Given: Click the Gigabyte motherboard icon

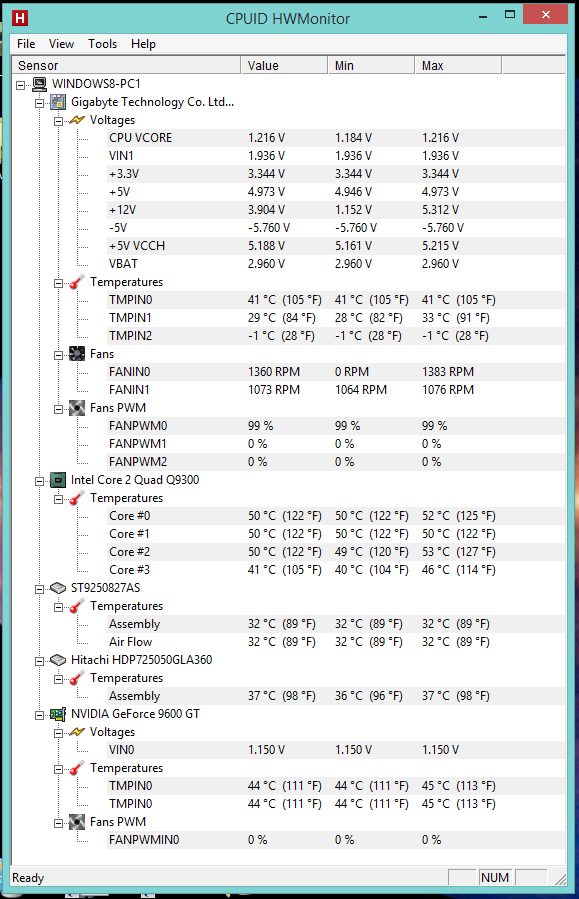Looking at the screenshot, I should 58,103.
